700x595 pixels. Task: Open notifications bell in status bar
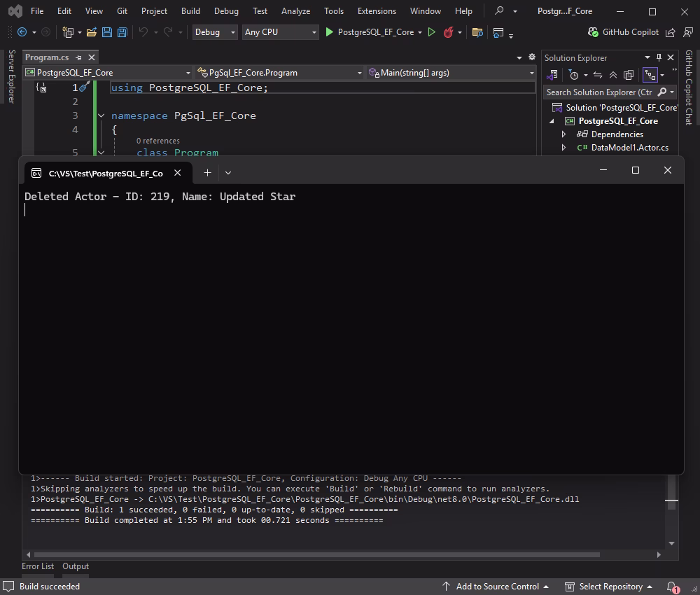tap(671, 587)
